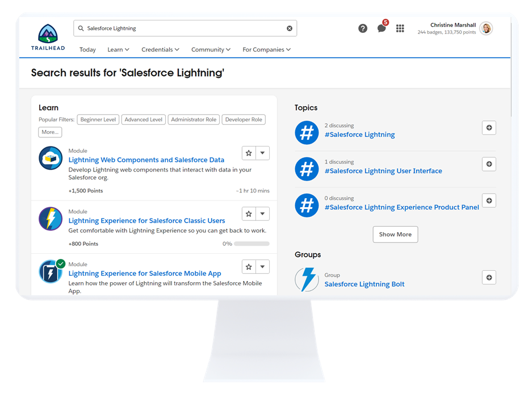This screenshot has height=398, width=532.
Task: Click the #Salesforce Lightning topic hashtag icon
Action: [307, 133]
